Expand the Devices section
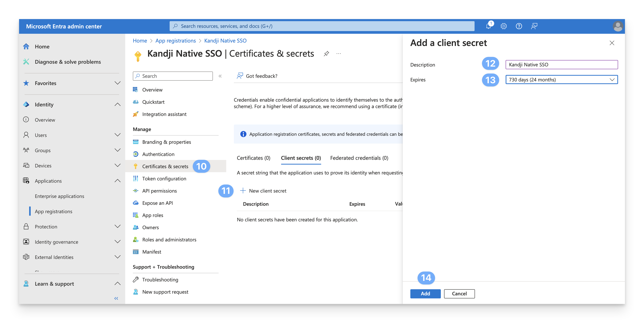The height and width of the screenshot is (323, 644). 118,166
